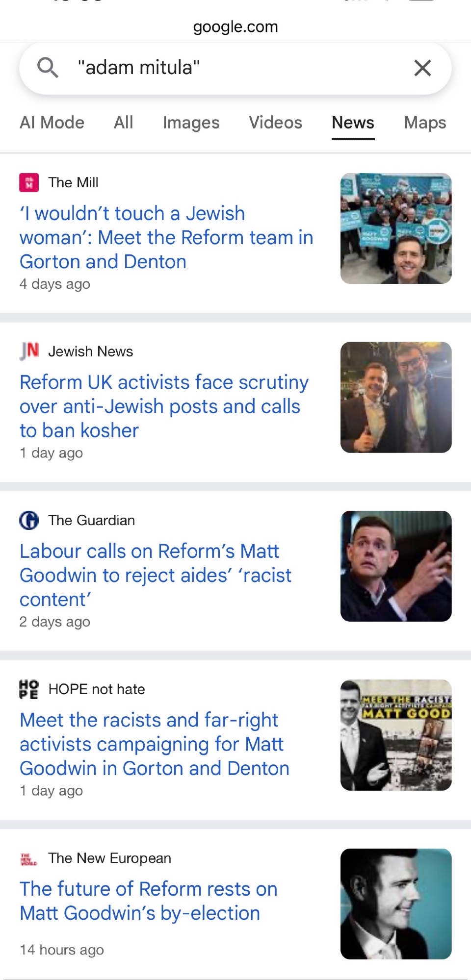The width and height of the screenshot is (471, 980).
Task: Tap the google.com address bar
Action: pos(235,26)
